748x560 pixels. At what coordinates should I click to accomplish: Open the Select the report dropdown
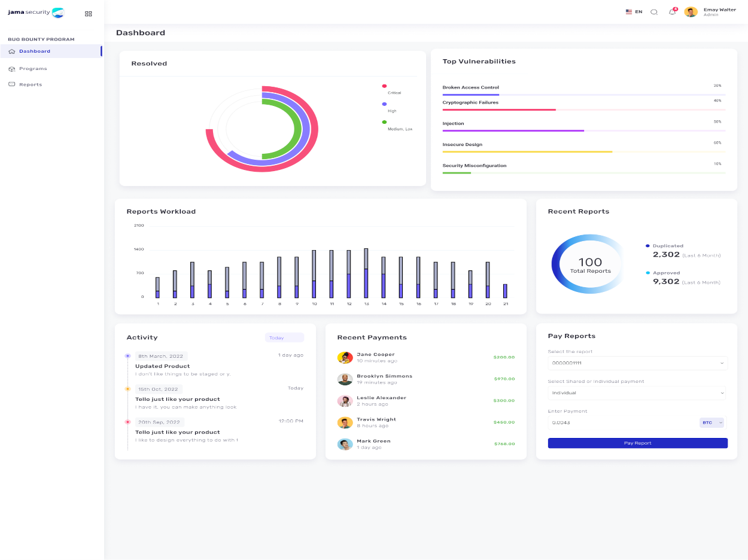pos(637,363)
